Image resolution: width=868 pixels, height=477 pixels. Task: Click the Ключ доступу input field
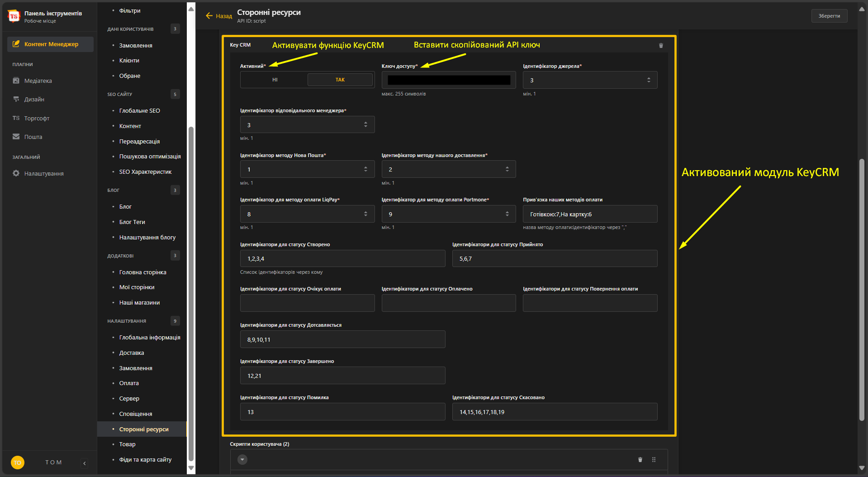[x=449, y=80]
